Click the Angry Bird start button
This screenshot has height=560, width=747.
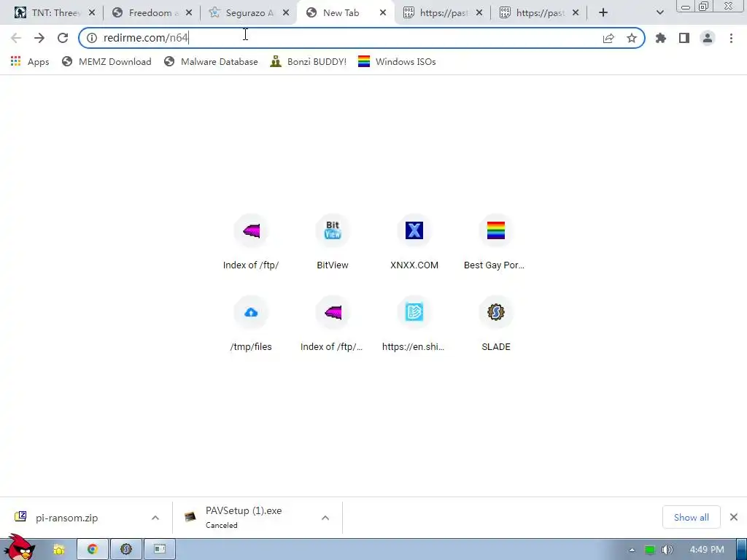point(19,547)
